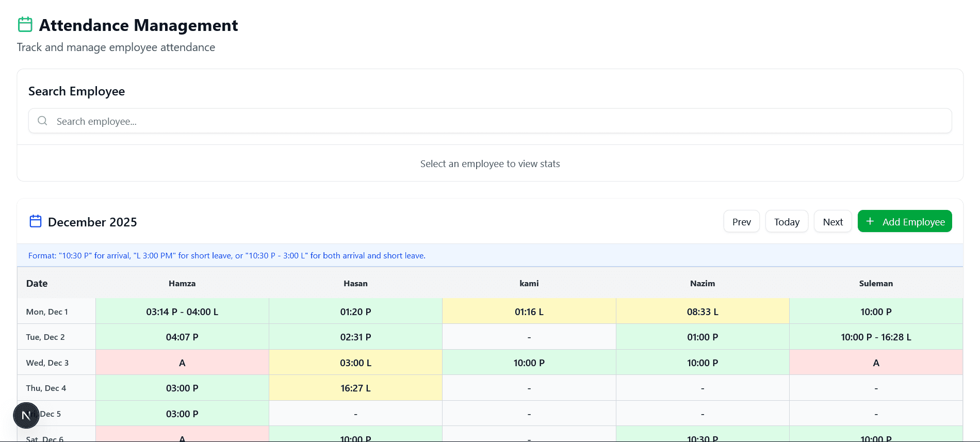
Task: Edit Suleman's cell '10:00 P - 16:28 L'
Action: click(x=876, y=337)
